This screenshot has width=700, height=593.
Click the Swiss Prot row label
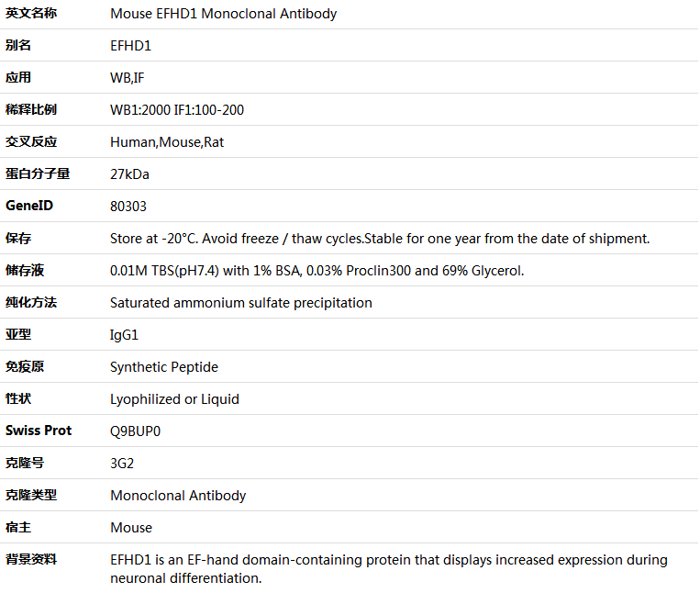click(39, 431)
